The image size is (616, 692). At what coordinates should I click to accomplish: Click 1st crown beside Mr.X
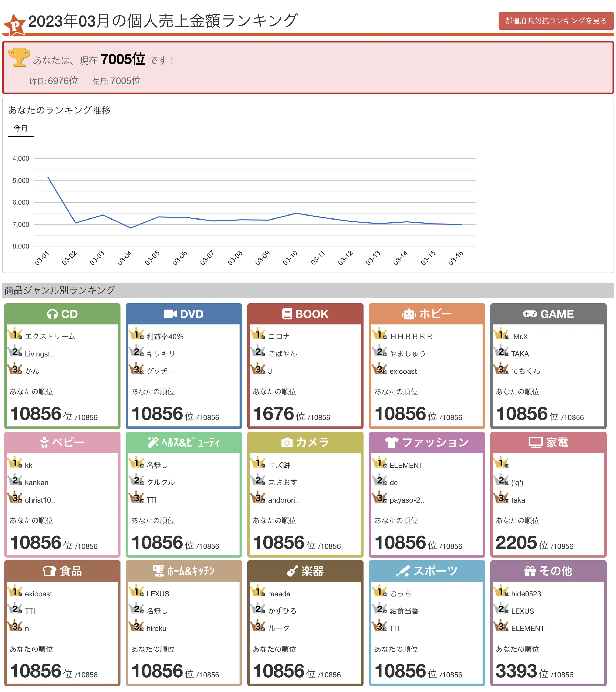click(x=501, y=334)
